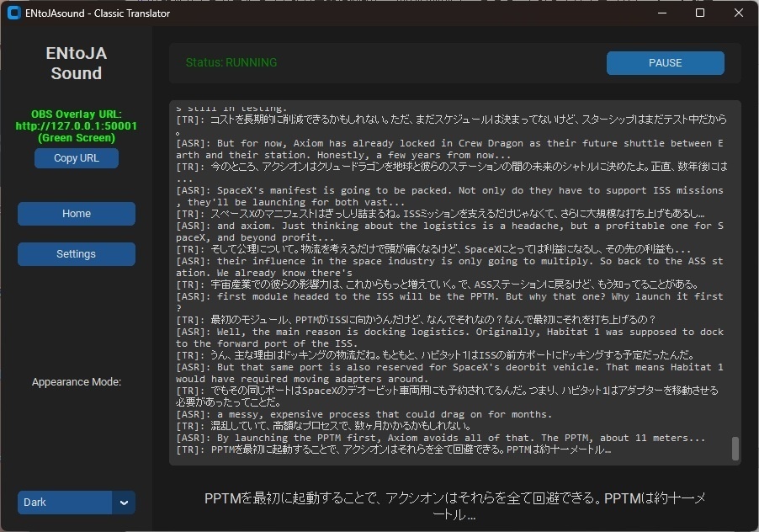Click the TR line starting "宇宙産業での彼らの影響力"

438,285
